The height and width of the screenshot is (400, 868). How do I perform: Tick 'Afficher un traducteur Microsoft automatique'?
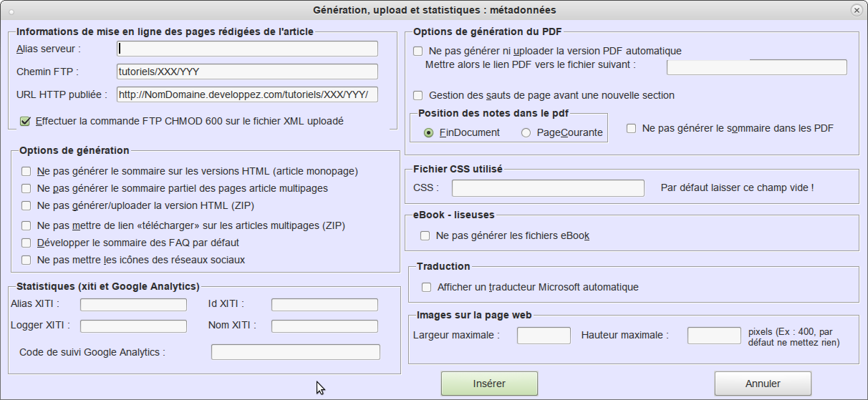(x=427, y=287)
